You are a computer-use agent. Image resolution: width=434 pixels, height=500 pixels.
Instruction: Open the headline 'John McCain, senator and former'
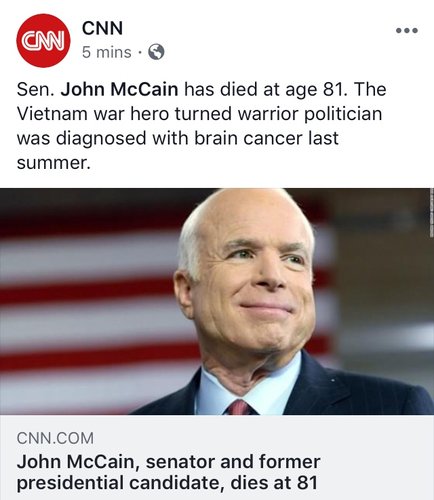[169, 462]
